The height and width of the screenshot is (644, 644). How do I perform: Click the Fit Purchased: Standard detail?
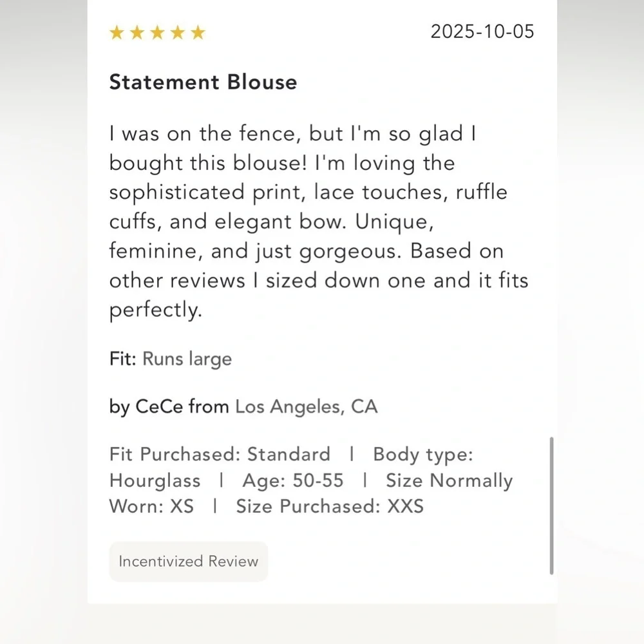(220, 454)
